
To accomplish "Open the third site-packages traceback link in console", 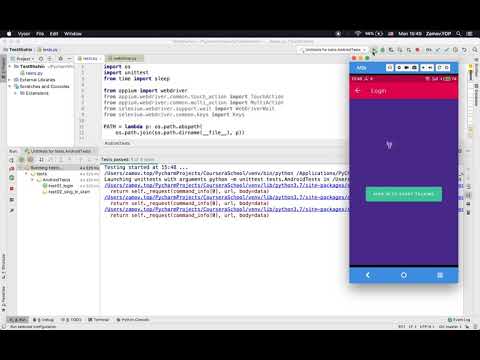I will [x=226, y=209].
